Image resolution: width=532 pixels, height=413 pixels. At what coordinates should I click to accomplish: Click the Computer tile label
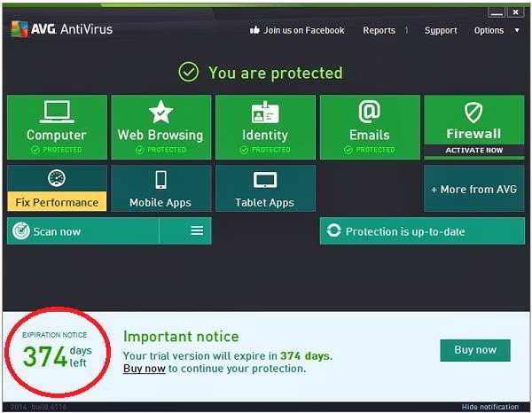(57, 135)
